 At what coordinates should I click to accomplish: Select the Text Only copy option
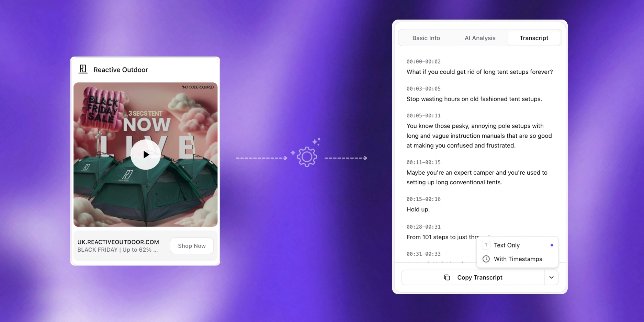tap(518, 245)
